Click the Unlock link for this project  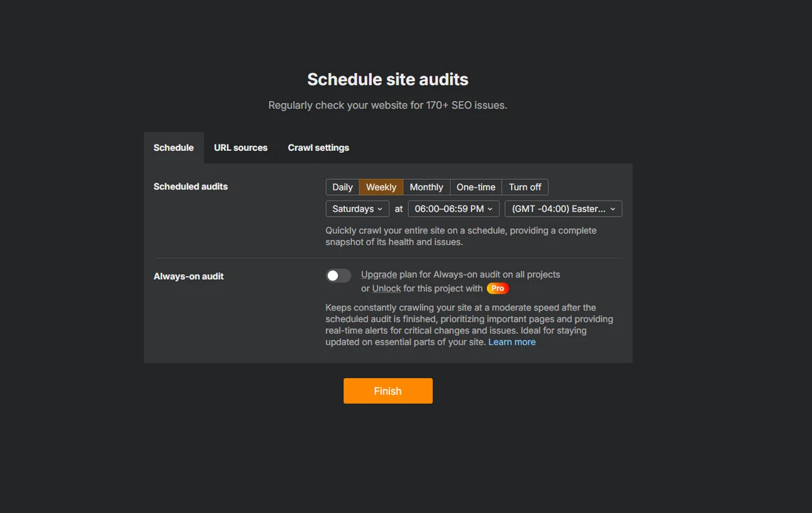387,289
